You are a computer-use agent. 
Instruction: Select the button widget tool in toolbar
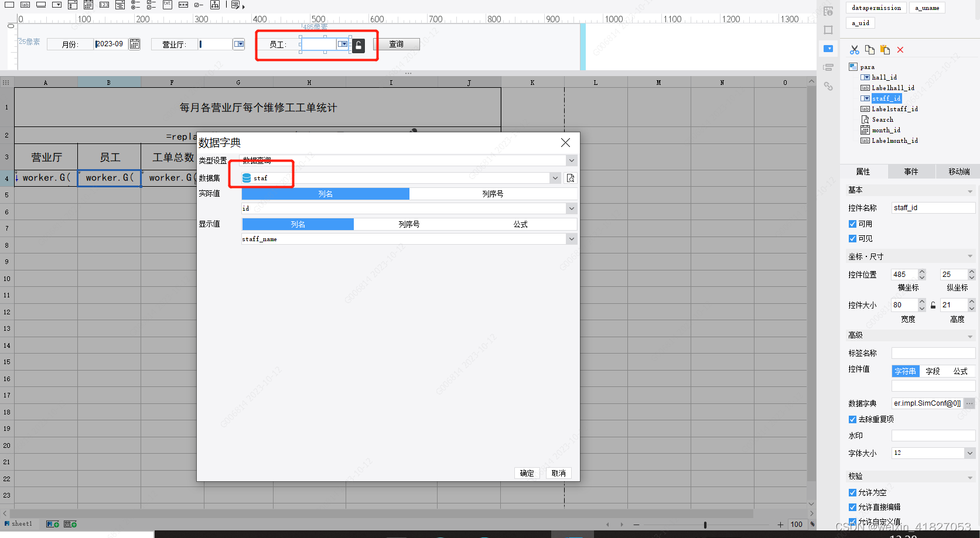pyautogui.click(x=41, y=5)
